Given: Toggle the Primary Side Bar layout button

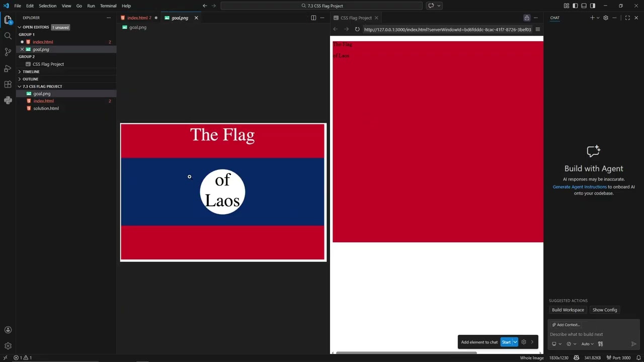Looking at the screenshot, I should (575, 6).
